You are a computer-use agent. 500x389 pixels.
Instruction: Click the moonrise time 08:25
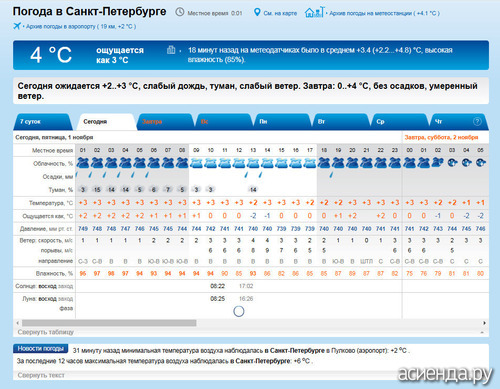coord(217,299)
